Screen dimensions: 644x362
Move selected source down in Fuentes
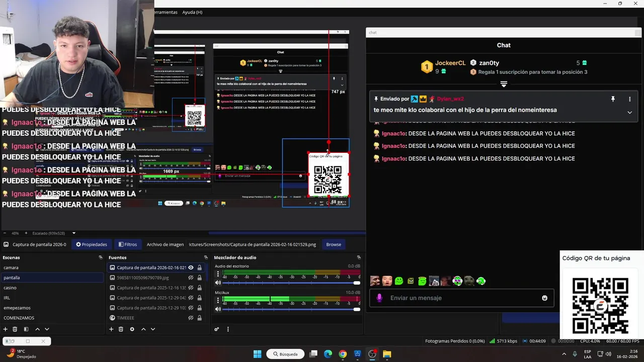coord(153,329)
